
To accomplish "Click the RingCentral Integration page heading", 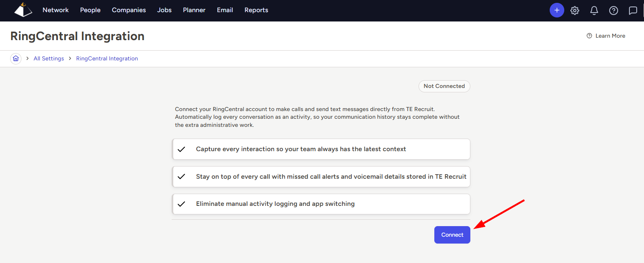I will (77, 36).
